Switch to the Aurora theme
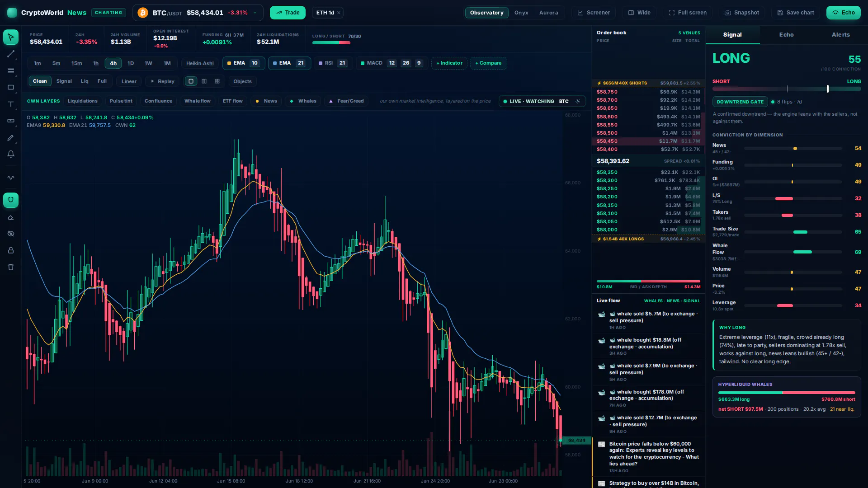Viewport: 868px width, 488px height. click(548, 13)
